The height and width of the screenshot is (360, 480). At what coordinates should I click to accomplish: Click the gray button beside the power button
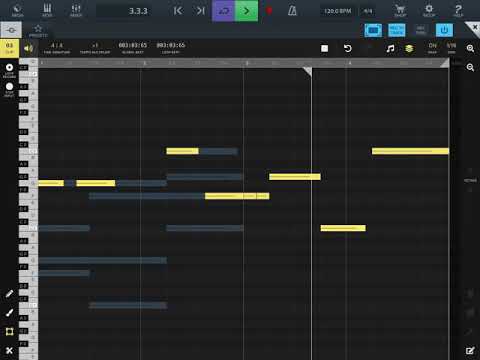[x=421, y=30]
